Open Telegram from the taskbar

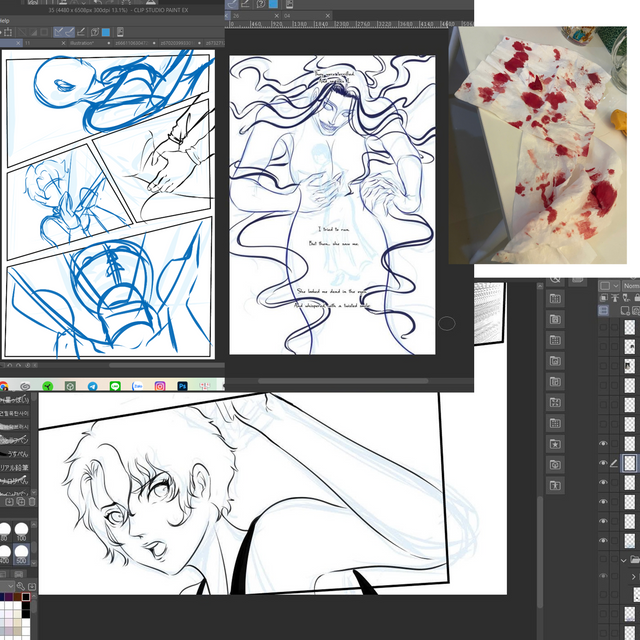(93, 386)
